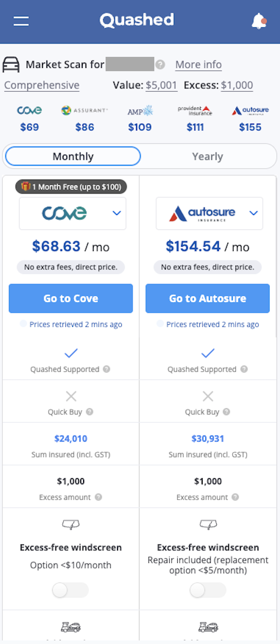Image resolution: width=280 pixels, height=644 pixels.
Task: Click the Go to Cove button
Action: tap(70, 298)
